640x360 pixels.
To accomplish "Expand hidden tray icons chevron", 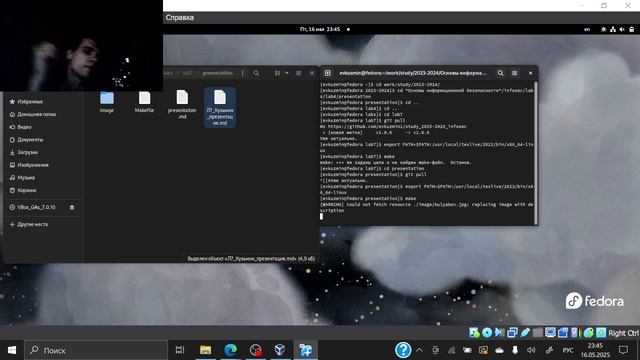I will coord(419,350).
